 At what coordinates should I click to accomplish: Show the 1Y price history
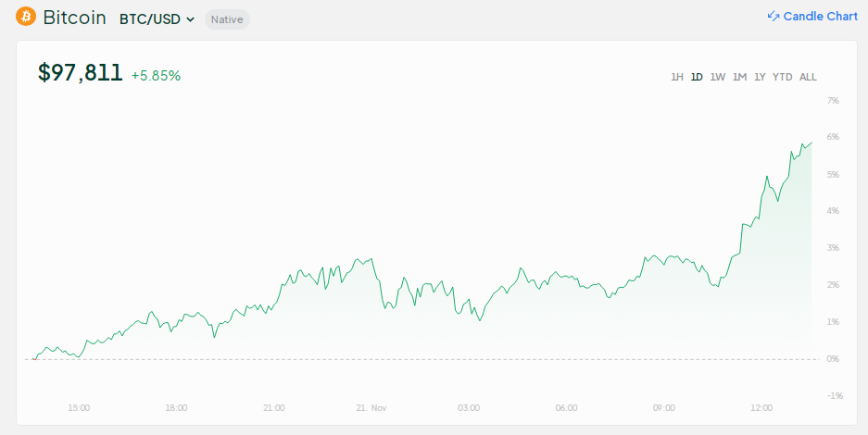(760, 77)
